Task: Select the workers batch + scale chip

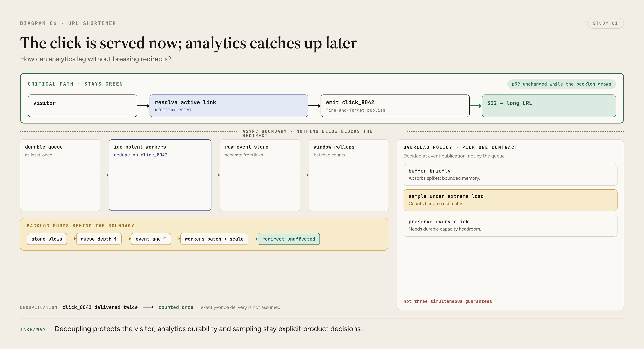Action: [x=214, y=239]
